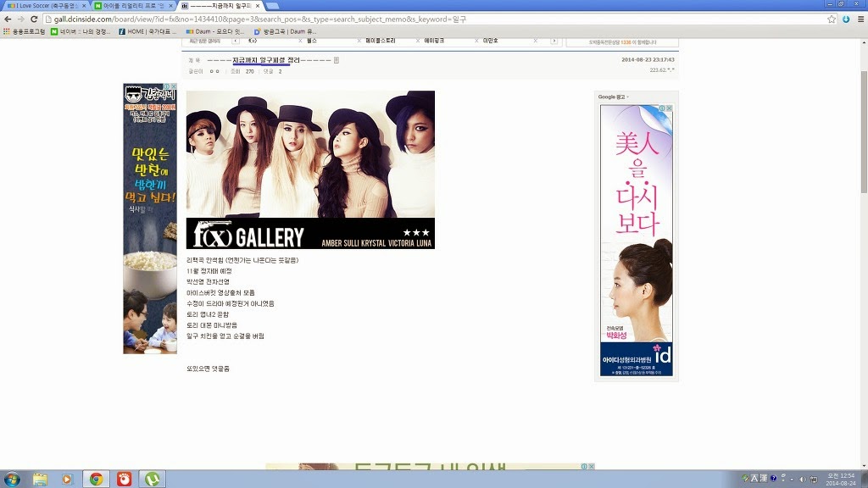Viewport: 868px width, 488px height.
Task: Open File Explorer from taskbar
Action: (x=40, y=480)
